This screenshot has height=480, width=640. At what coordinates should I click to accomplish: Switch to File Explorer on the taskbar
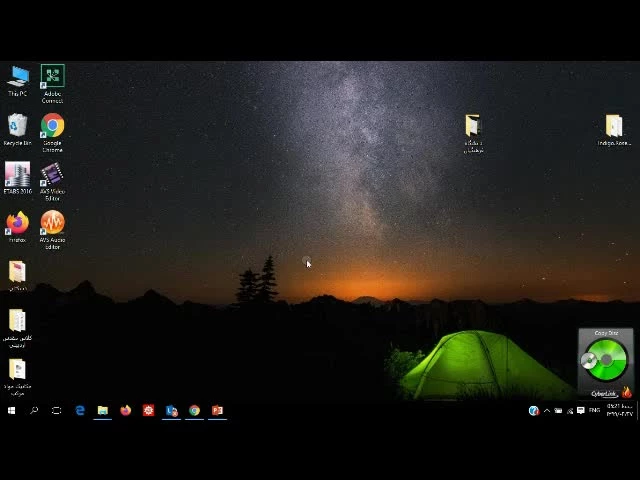click(102, 410)
